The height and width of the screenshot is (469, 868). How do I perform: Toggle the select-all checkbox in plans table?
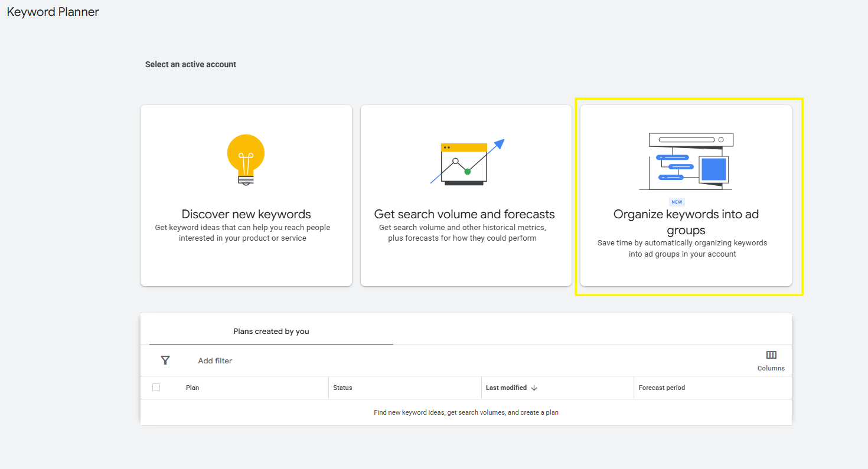tap(156, 387)
